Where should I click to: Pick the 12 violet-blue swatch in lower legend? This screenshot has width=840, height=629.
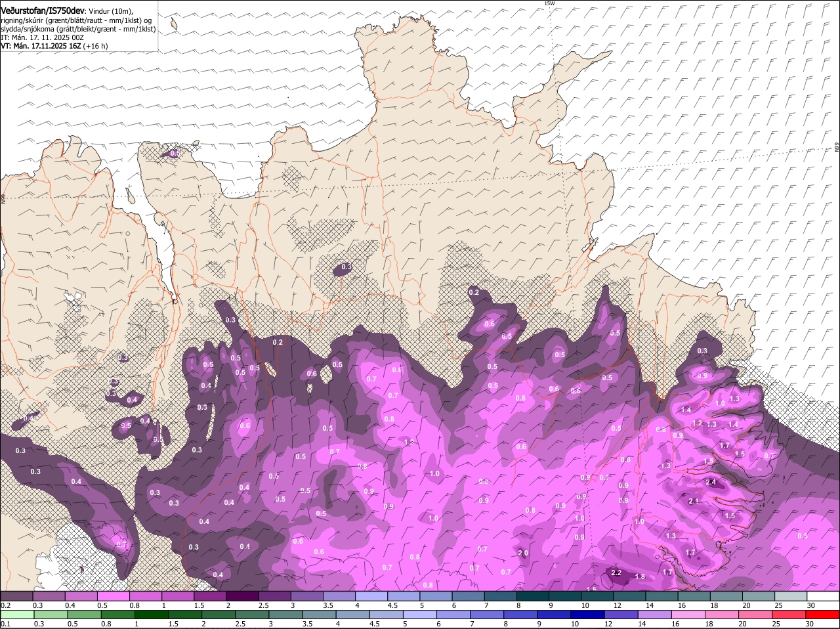pos(621,615)
